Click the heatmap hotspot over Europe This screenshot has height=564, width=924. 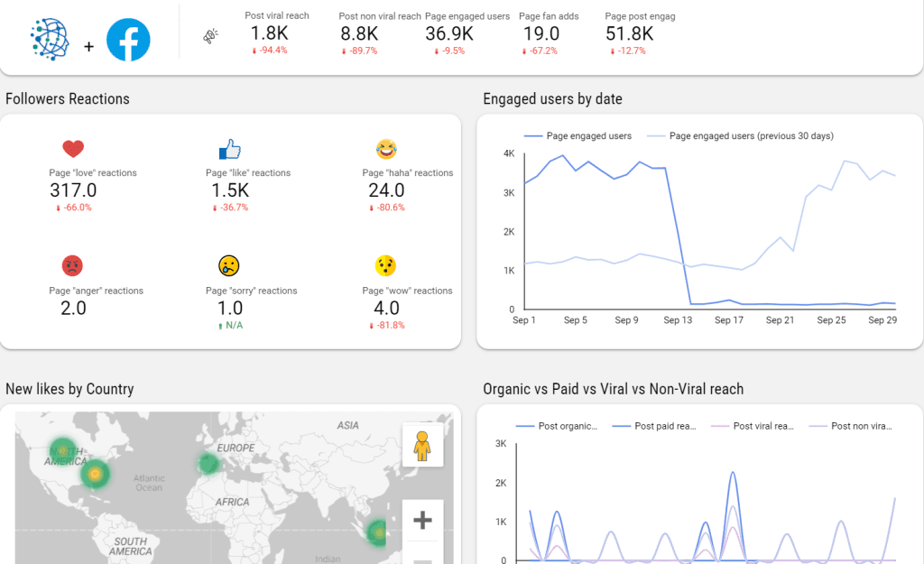[x=208, y=464]
